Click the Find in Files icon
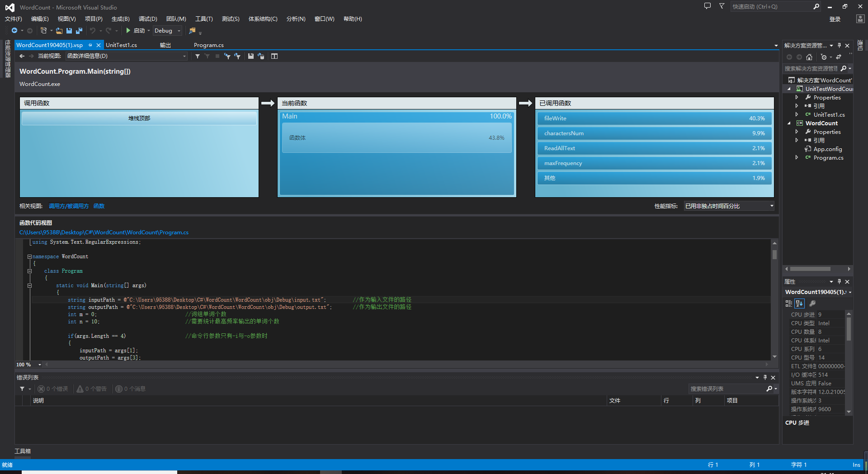The image size is (868, 474). pos(192,30)
